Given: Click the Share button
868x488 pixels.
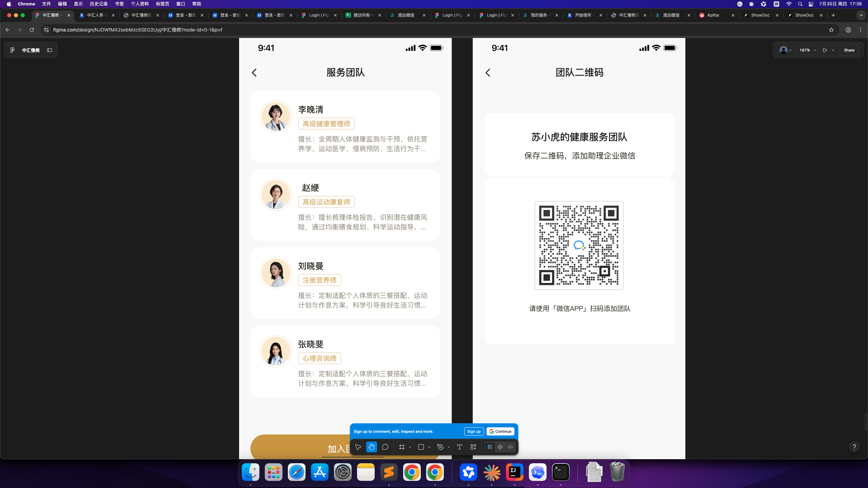Looking at the screenshot, I should click(x=849, y=50).
